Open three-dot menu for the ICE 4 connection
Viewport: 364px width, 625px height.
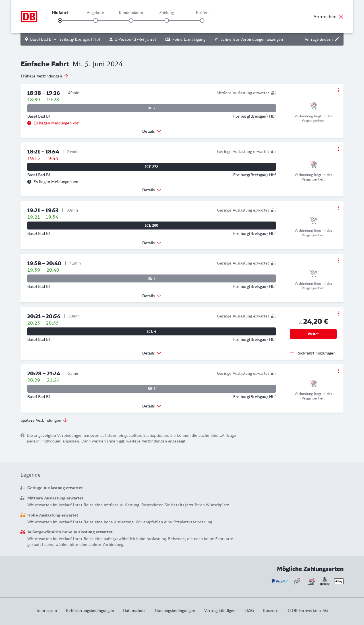(x=338, y=313)
